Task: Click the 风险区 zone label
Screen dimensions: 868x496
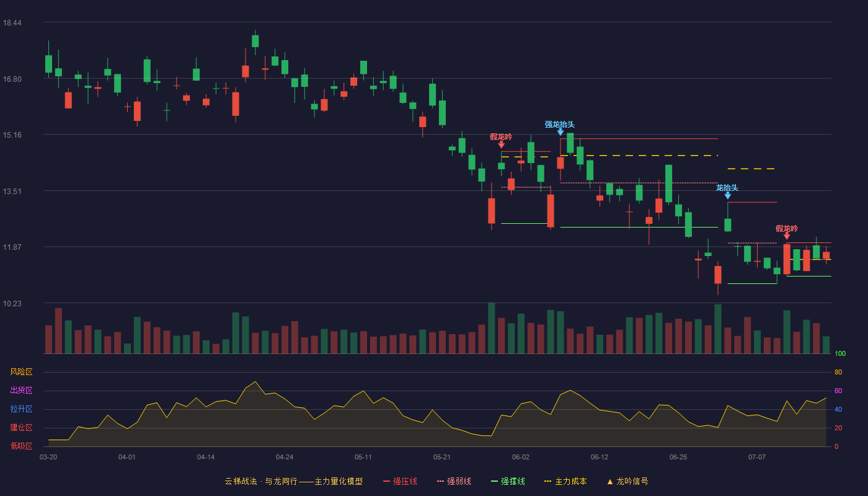Action: tap(21, 372)
